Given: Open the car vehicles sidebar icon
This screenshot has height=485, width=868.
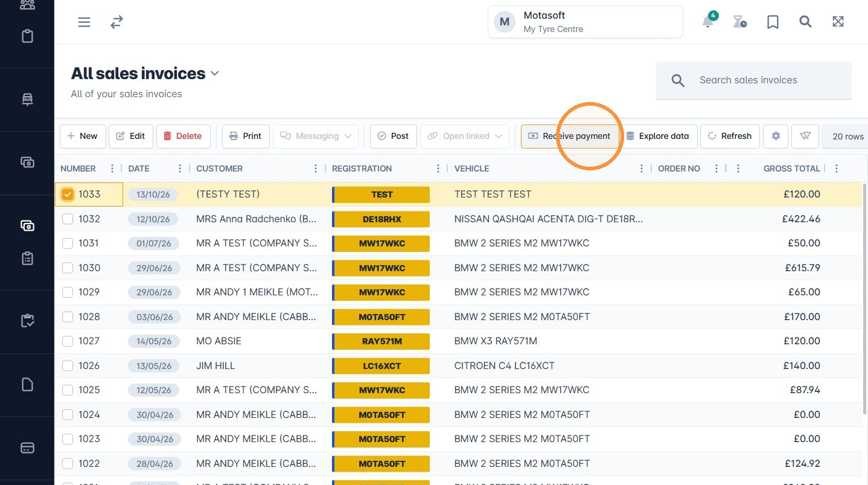Looking at the screenshot, I should coord(27,100).
